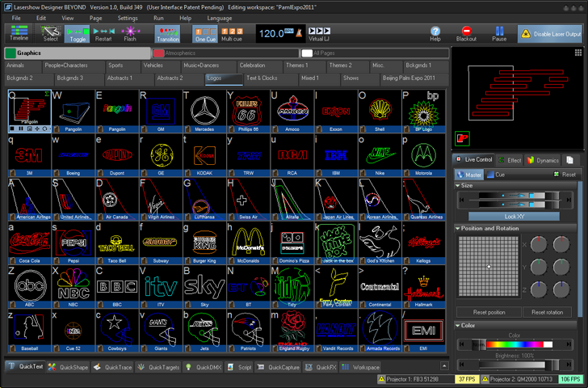Toggle the Transition mode
This screenshot has height=388, width=588.
[168, 33]
